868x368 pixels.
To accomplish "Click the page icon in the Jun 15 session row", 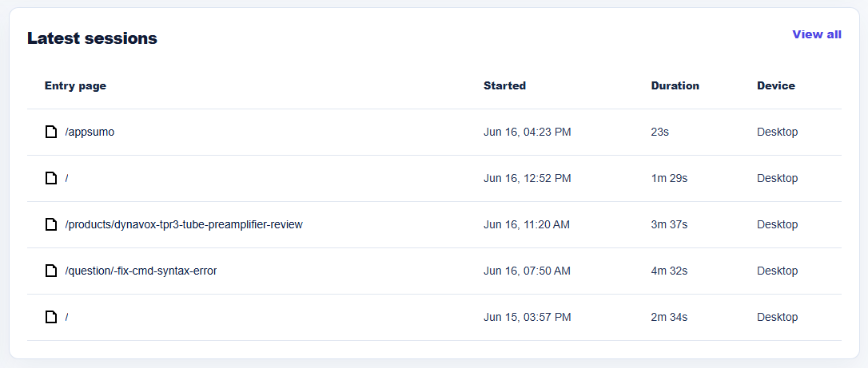I will coord(51,318).
